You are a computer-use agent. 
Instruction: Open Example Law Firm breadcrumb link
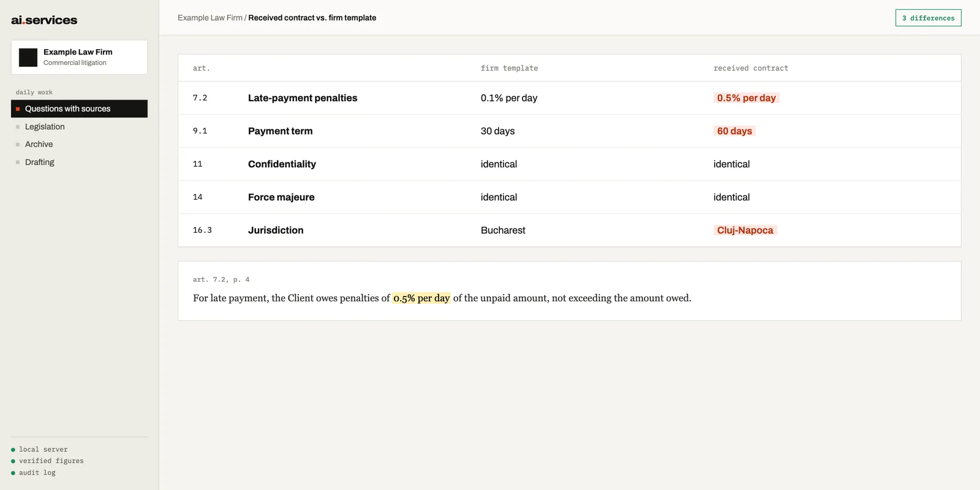[210, 18]
